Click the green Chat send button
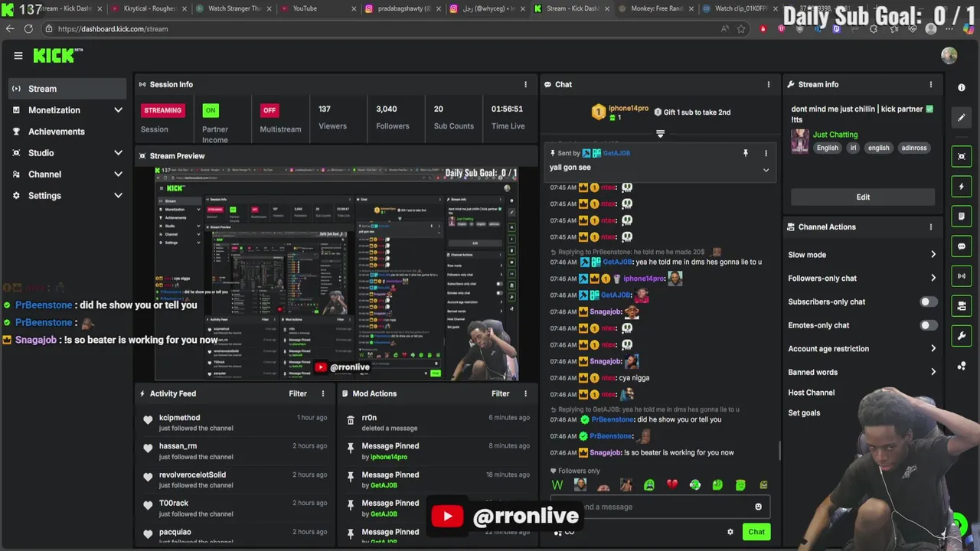This screenshot has width=980, height=551. (756, 532)
